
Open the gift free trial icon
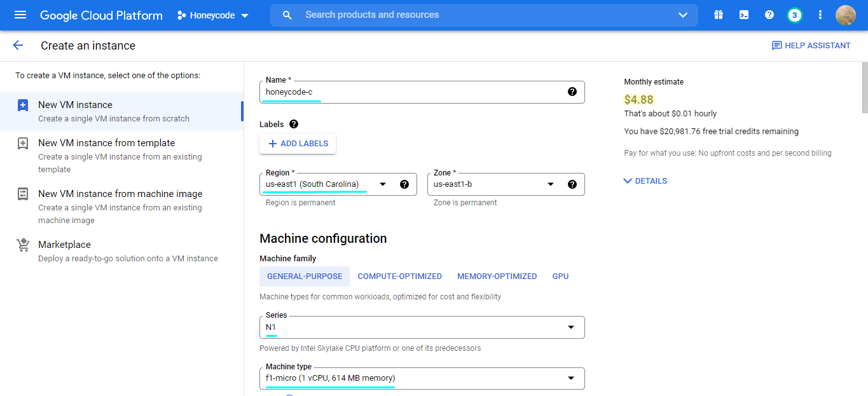(719, 15)
